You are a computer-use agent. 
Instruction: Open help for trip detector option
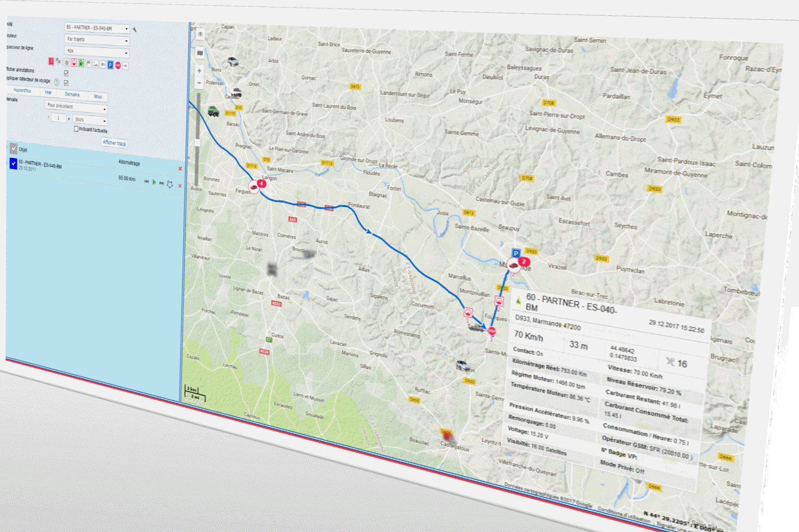click(57, 82)
